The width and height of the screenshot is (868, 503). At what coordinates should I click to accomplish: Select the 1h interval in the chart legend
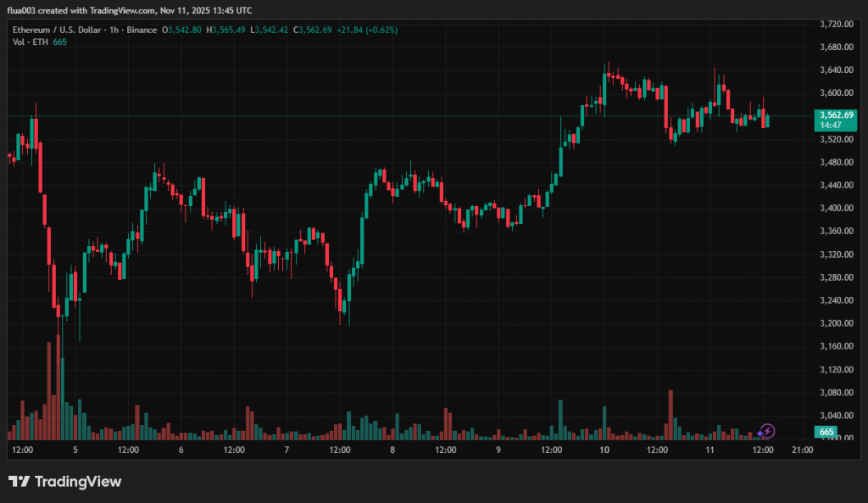pyautogui.click(x=113, y=30)
